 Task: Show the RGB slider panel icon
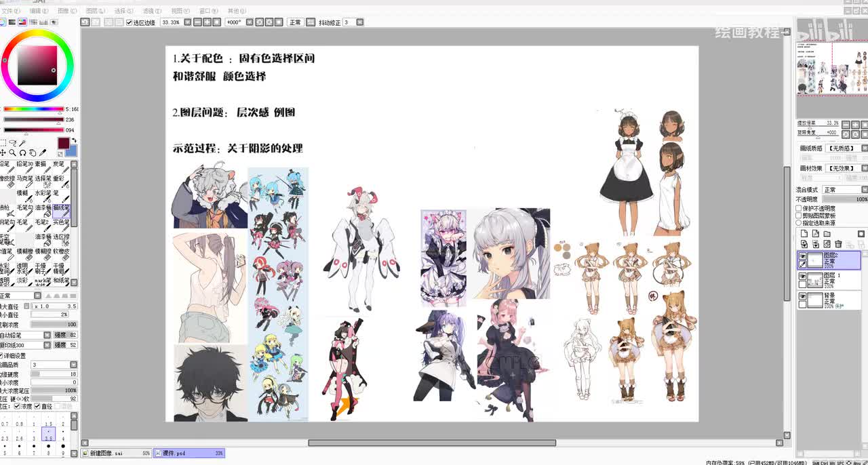[12, 22]
